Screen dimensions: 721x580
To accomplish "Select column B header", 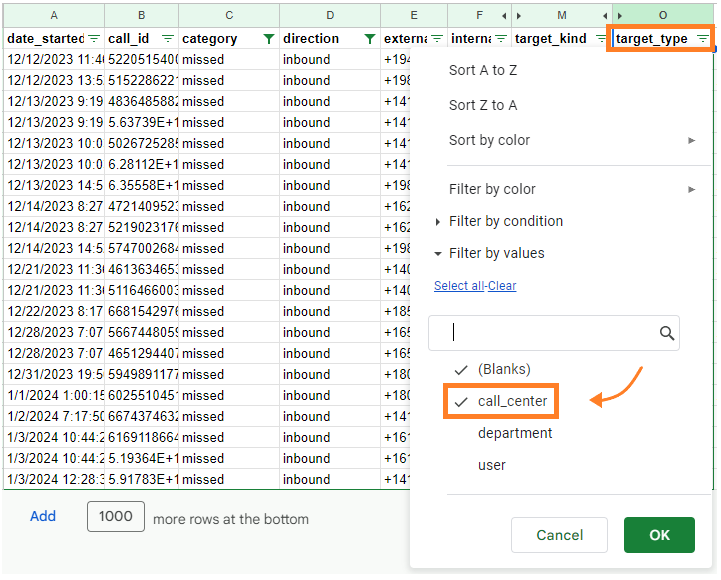I will (142, 16).
